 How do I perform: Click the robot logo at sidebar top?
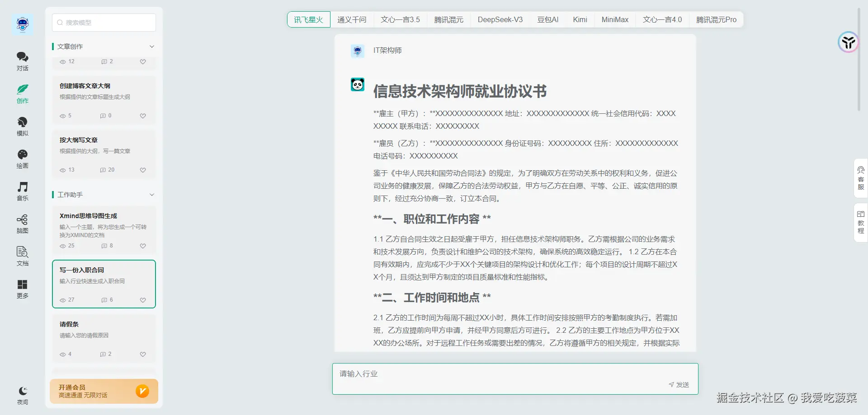23,24
